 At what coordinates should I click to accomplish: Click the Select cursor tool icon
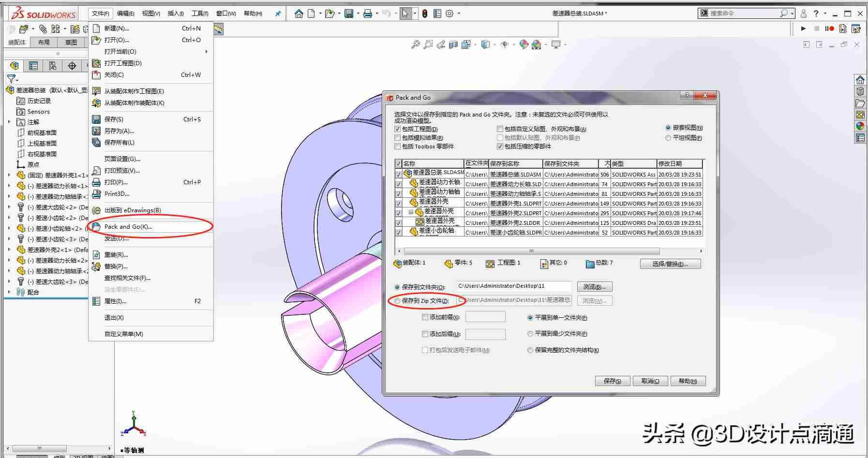pyautogui.click(x=405, y=14)
